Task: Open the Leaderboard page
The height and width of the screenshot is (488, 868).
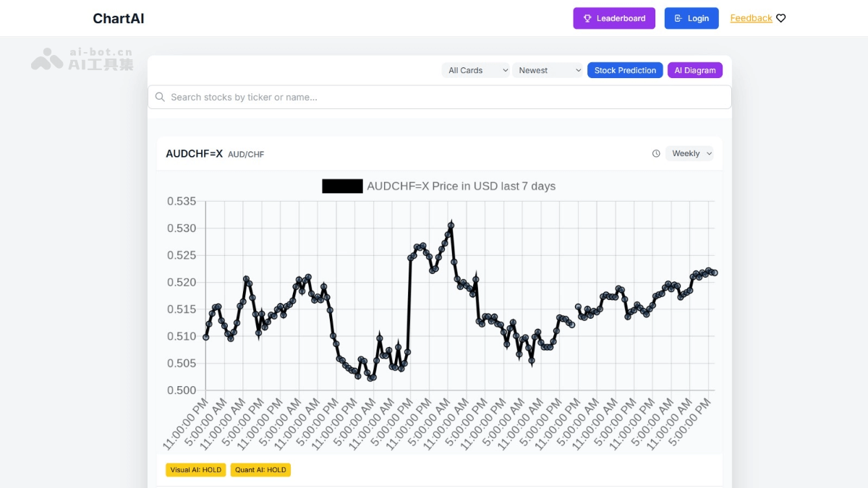Action: pyautogui.click(x=614, y=19)
